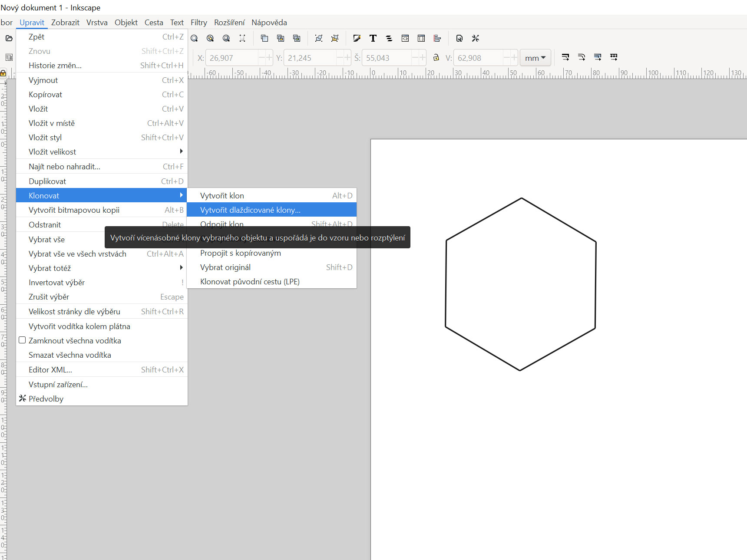Enable the Zamknout všechna vodítka checkbox
The width and height of the screenshot is (747, 560).
[22, 340]
